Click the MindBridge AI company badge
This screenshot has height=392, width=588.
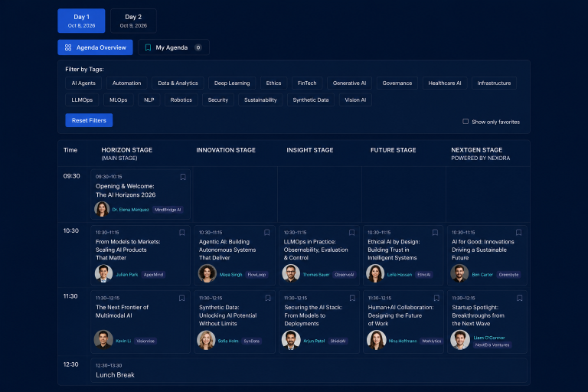pyautogui.click(x=168, y=210)
